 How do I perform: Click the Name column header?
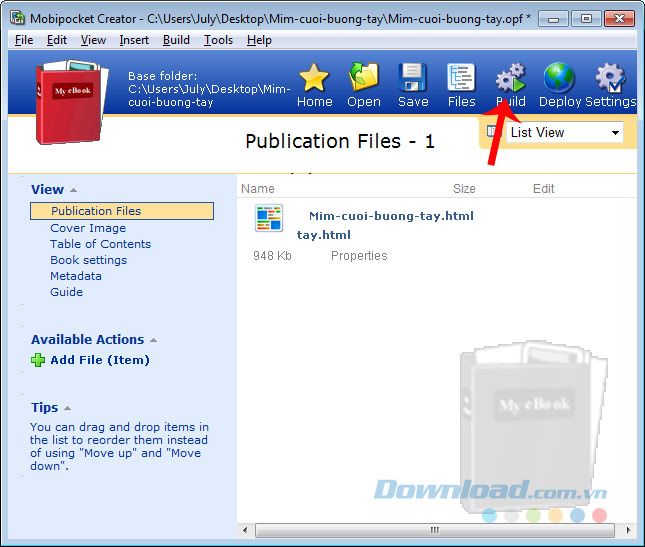pos(258,189)
